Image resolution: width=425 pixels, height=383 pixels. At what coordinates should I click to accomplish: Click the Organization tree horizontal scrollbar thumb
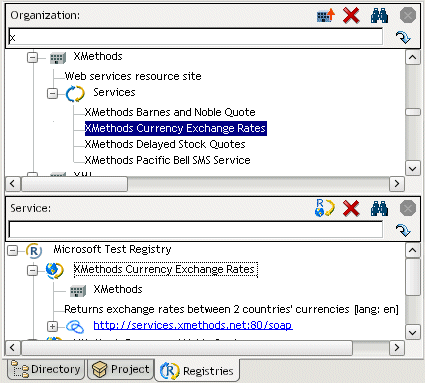74,184
